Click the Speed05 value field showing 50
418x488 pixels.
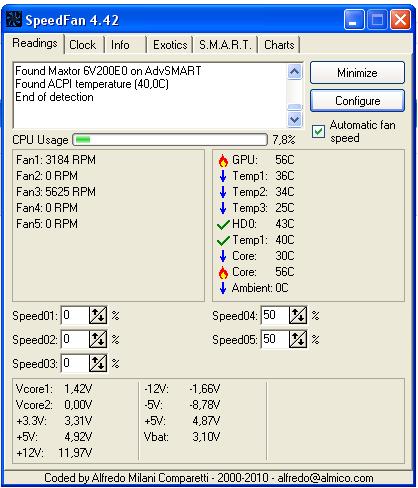(275, 339)
